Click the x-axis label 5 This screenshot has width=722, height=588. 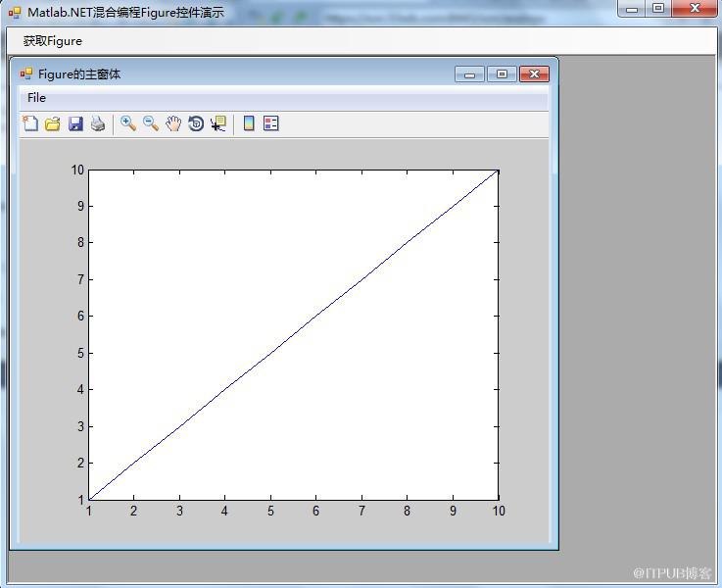(270, 511)
